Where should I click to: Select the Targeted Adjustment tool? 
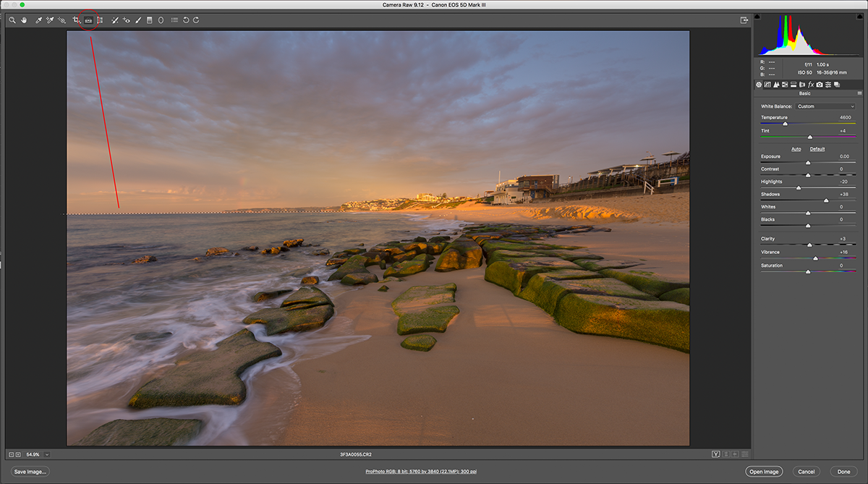61,20
